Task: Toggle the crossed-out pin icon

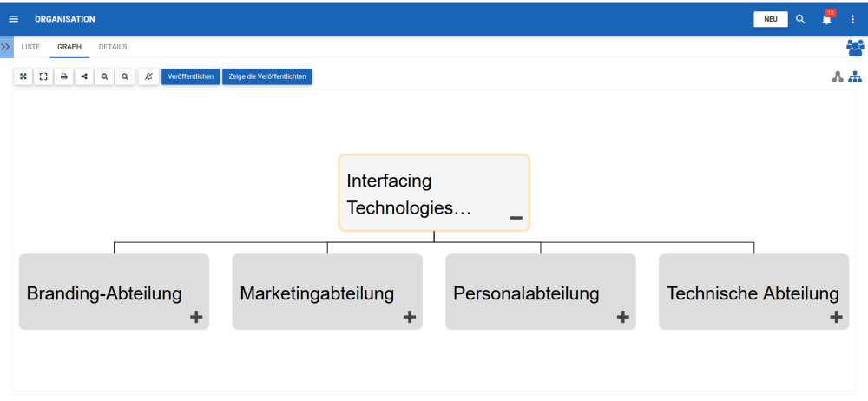Action: [148, 76]
